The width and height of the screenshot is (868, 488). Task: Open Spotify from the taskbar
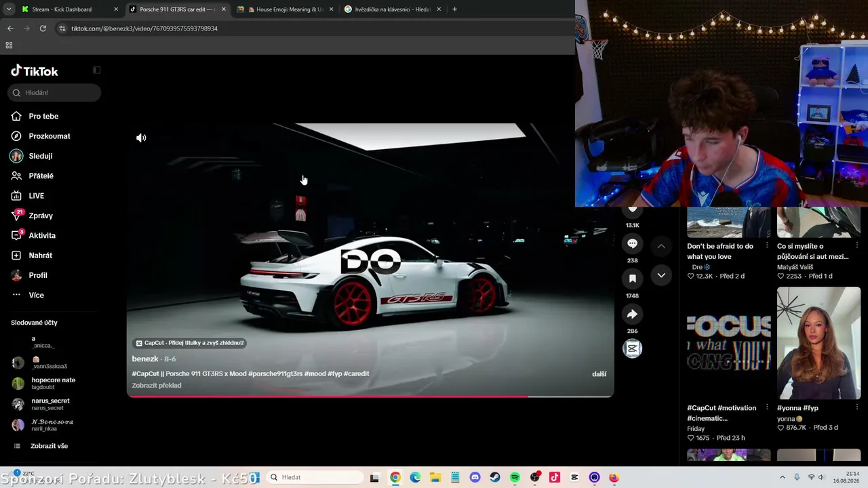coord(515,478)
